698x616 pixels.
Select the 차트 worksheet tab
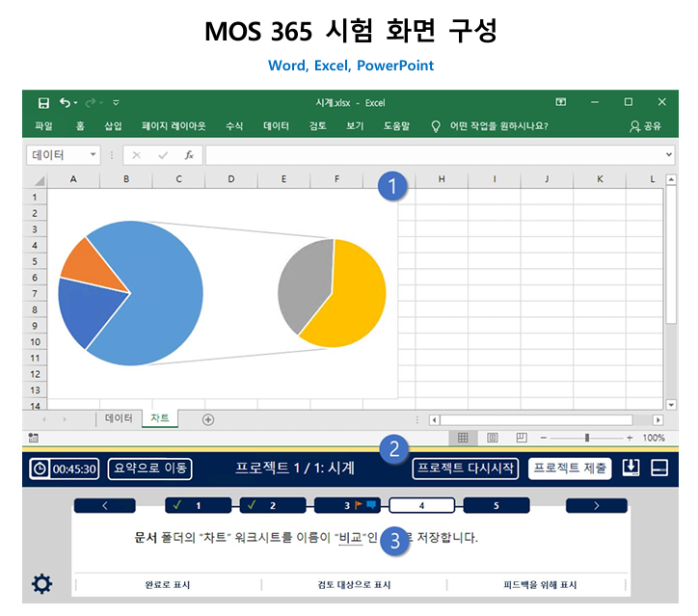tap(160, 418)
